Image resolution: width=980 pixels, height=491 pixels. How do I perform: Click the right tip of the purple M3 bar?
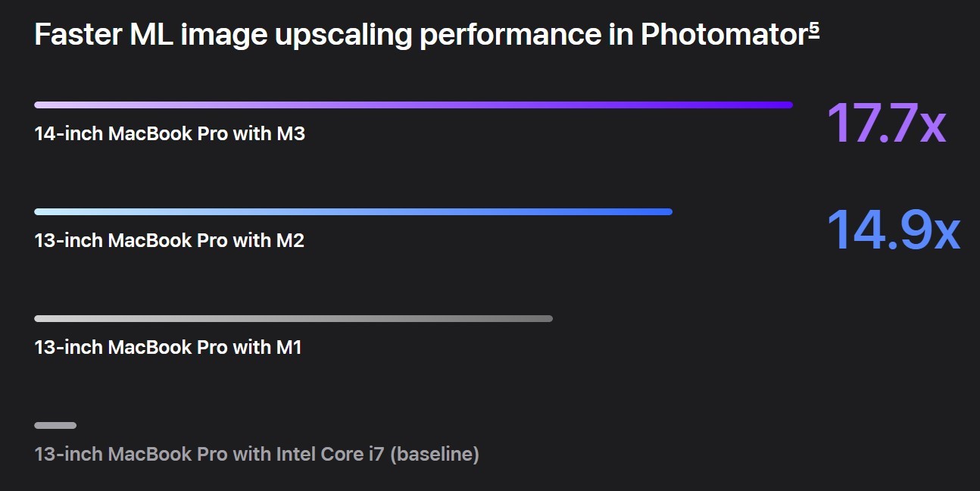pyautogui.click(x=788, y=105)
